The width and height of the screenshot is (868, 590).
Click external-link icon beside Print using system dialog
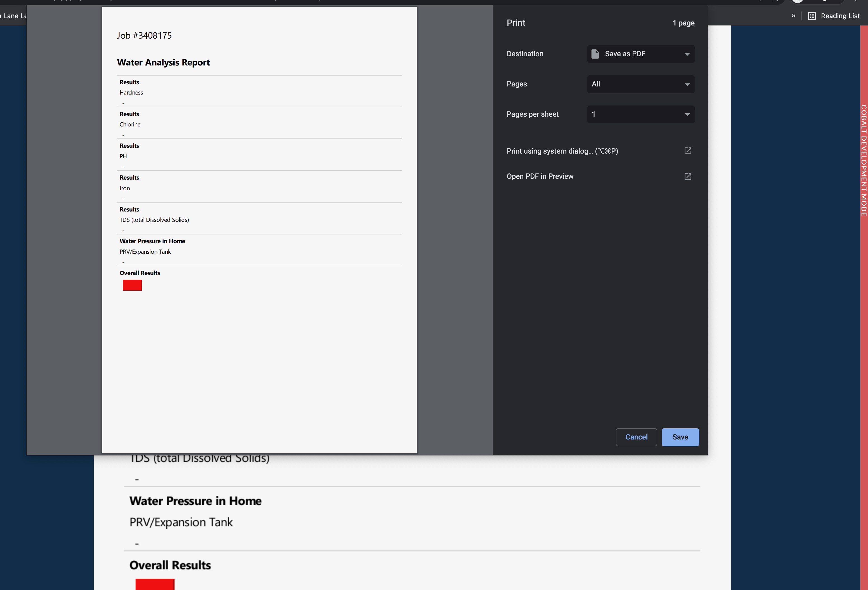tap(688, 151)
